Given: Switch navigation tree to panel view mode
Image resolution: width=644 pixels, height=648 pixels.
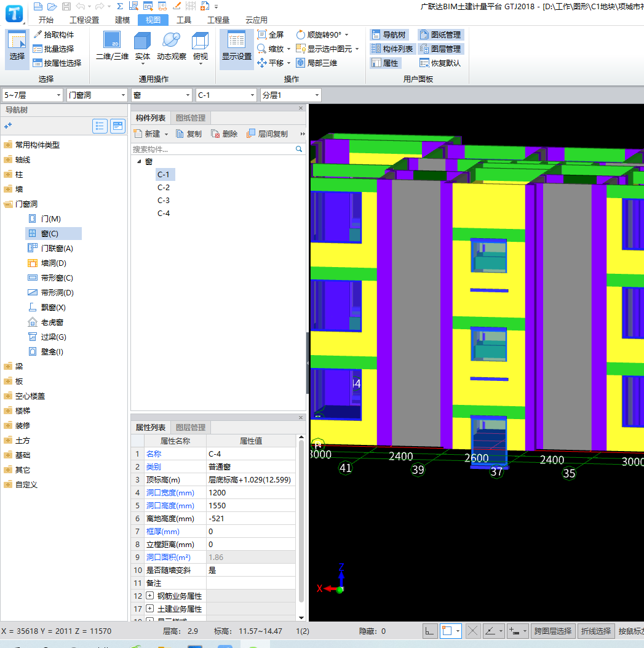Looking at the screenshot, I should (117, 126).
